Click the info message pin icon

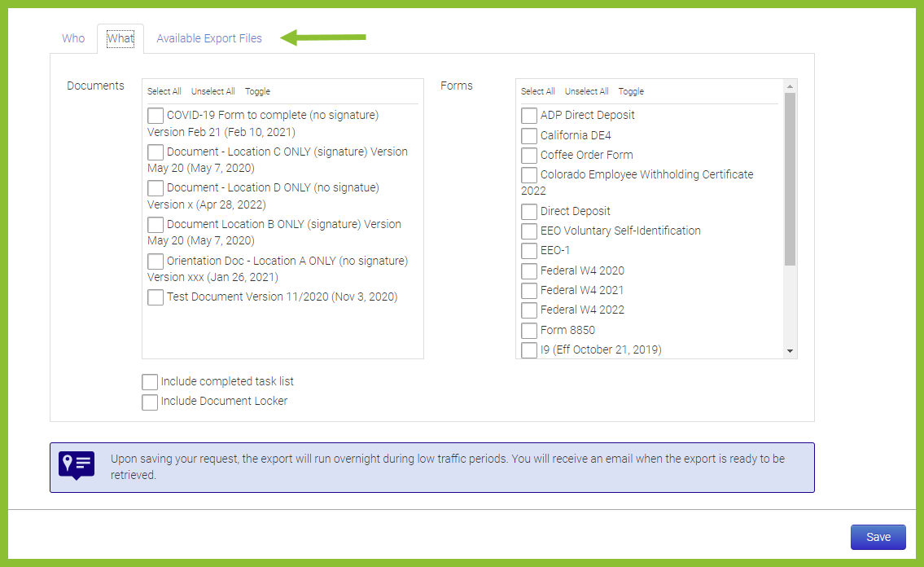point(77,466)
